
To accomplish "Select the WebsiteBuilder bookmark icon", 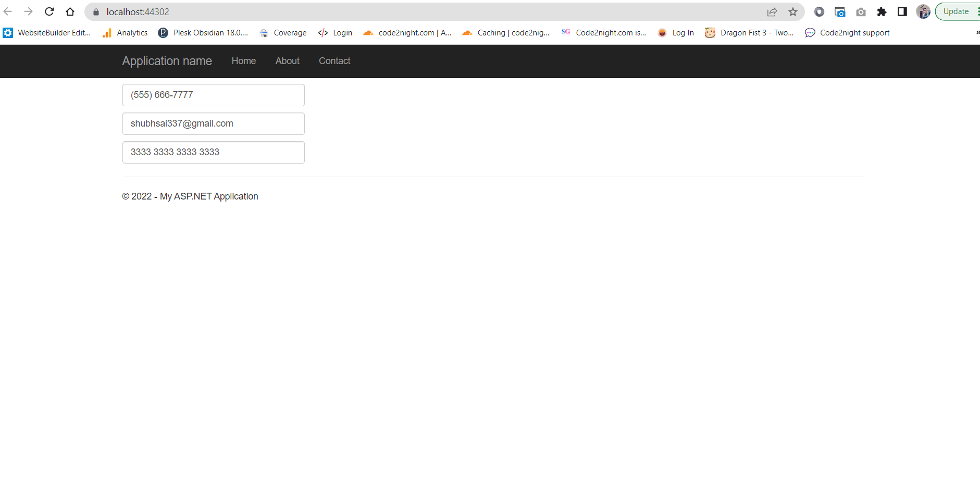I will tap(8, 32).
